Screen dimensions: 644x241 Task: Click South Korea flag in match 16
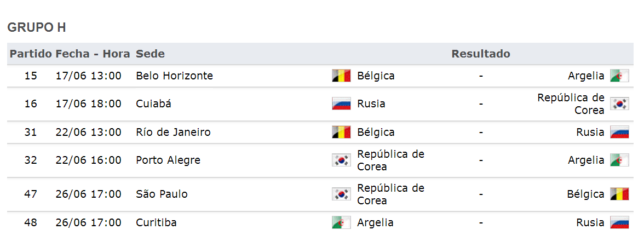[619, 104]
